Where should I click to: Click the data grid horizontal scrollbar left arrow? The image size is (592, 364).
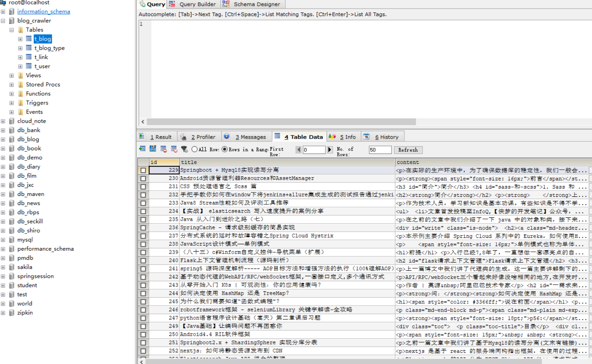click(141, 362)
